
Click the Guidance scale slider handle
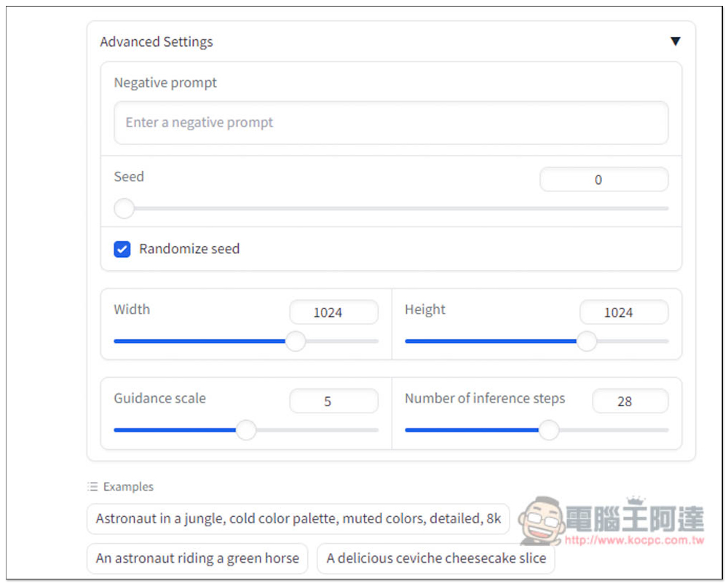point(246,430)
